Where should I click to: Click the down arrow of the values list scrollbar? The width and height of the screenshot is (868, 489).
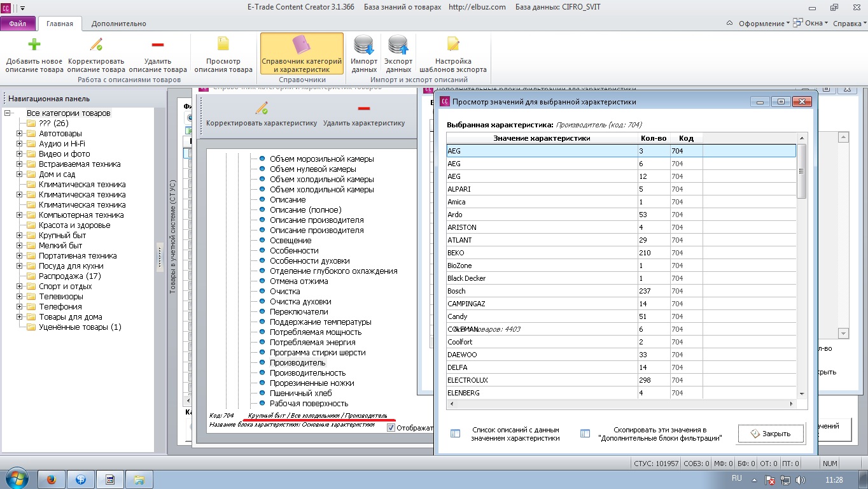tap(802, 394)
